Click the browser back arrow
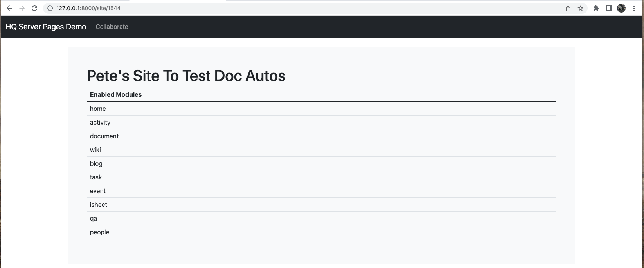Screen dimensions: 644x268 point(9,8)
